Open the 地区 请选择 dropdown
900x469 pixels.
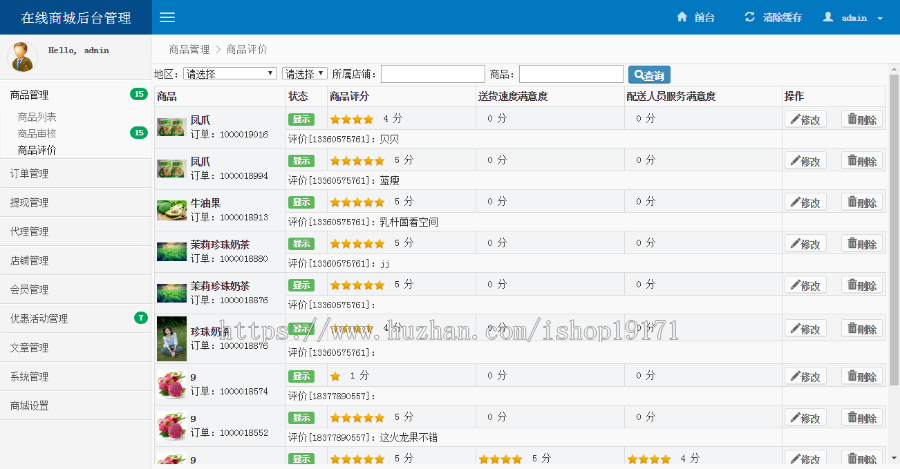(x=230, y=73)
